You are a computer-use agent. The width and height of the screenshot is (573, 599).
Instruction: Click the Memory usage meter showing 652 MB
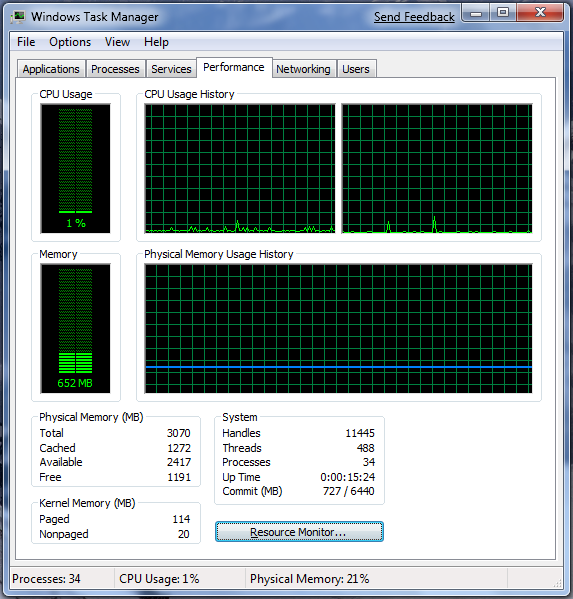point(76,329)
